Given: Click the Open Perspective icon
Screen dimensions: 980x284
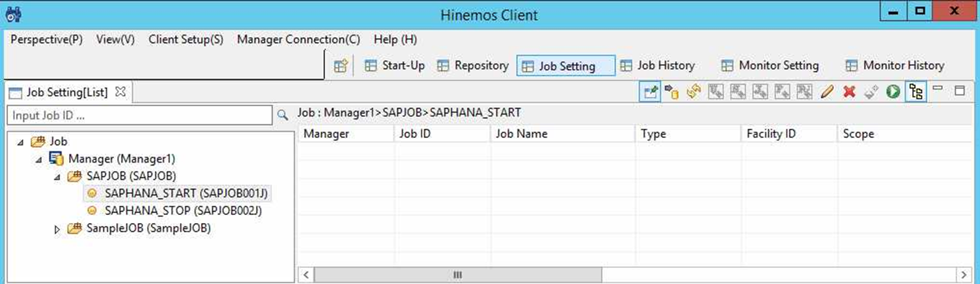Looking at the screenshot, I should point(341,66).
